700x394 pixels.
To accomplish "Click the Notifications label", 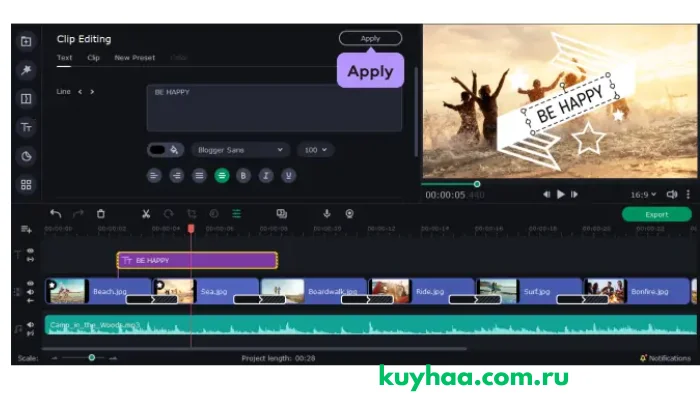I will point(670,358).
